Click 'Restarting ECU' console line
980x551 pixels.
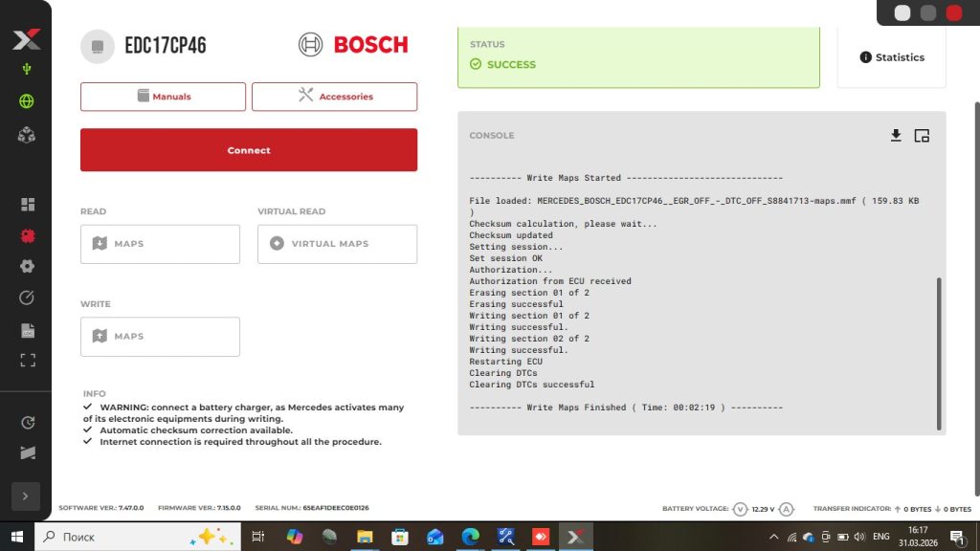click(x=505, y=362)
